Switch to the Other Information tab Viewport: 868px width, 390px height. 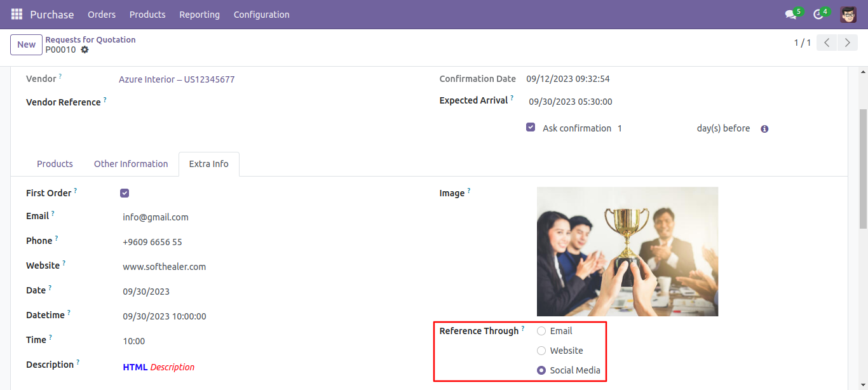[x=131, y=164]
